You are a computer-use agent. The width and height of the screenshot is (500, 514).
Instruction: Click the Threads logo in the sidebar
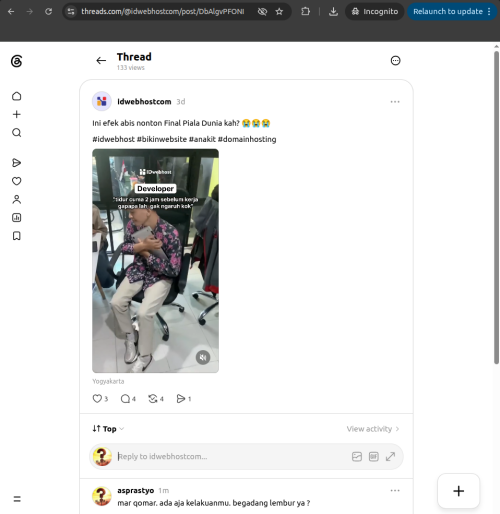[x=17, y=61]
